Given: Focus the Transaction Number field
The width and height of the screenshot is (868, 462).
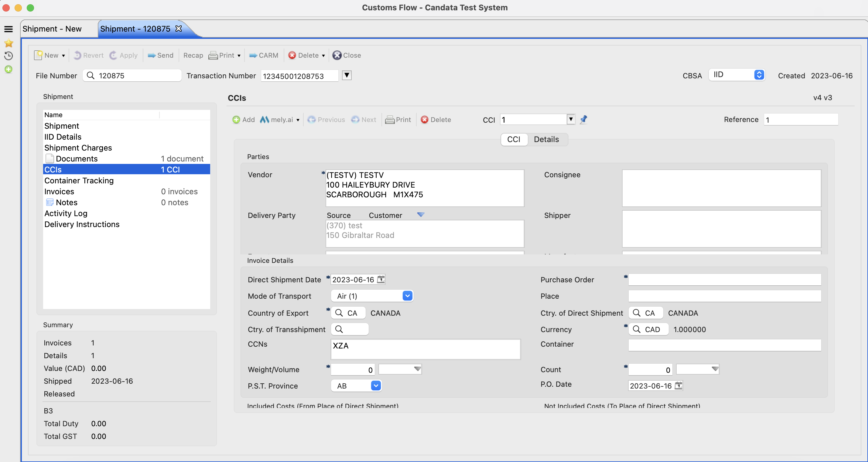Looking at the screenshot, I should [299, 76].
